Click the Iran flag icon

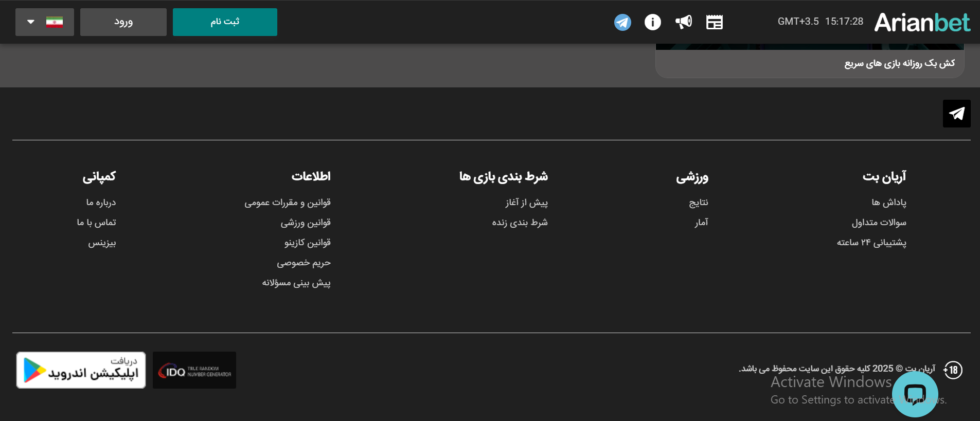click(x=55, y=22)
